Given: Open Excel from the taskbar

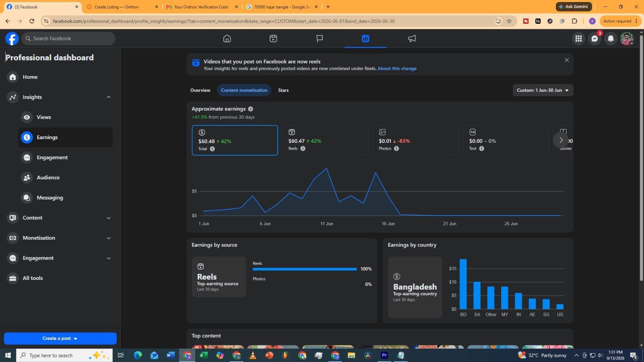Looking at the screenshot, I should (203, 355).
